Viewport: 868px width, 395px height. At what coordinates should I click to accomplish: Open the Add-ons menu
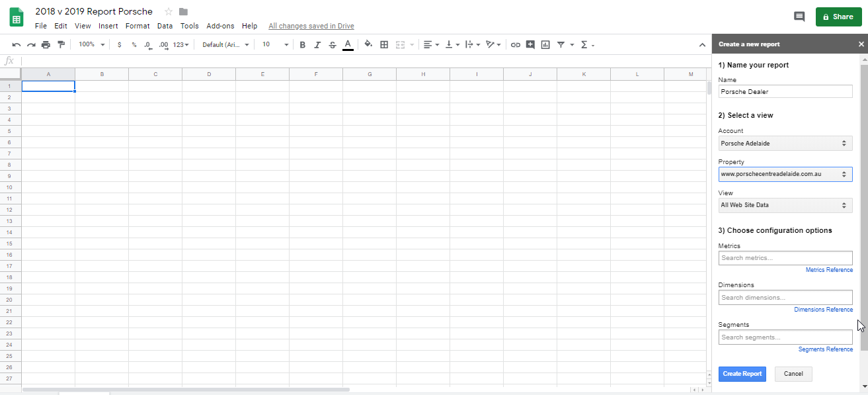click(x=220, y=26)
